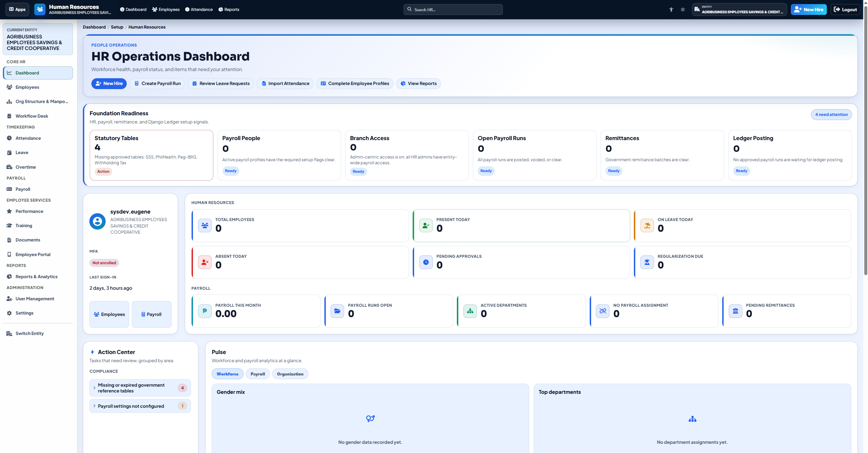Switch Pulse to the Workforce tab
This screenshot has width=868, height=453.
[x=228, y=374]
